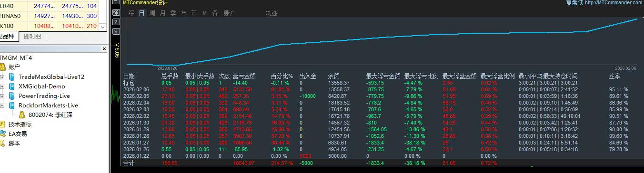
Task: Click the 盈亏金额 column header
Action: tap(245, 76)
